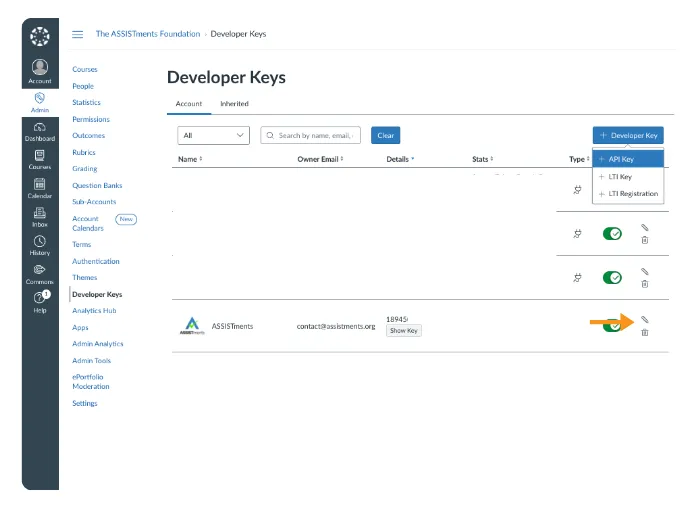The height and width of the screenshot is (508, 698).
Task: Open the Help question mark icon
Action: click(x=41, y=297)
